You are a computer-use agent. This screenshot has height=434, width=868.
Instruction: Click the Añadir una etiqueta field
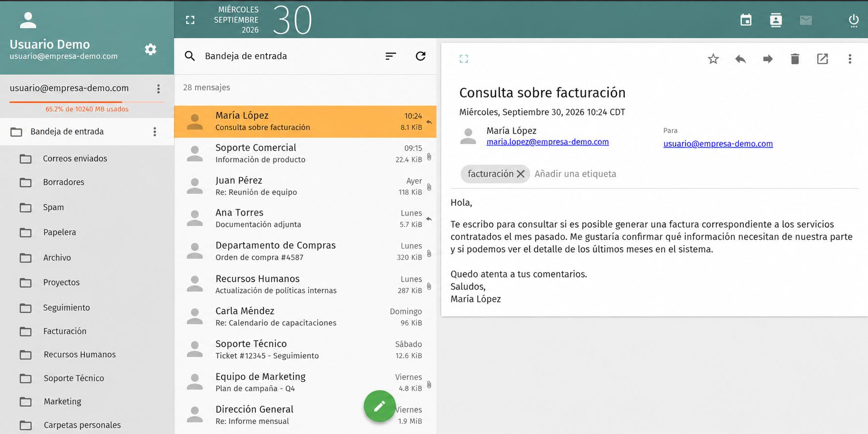tap(575, 174)
